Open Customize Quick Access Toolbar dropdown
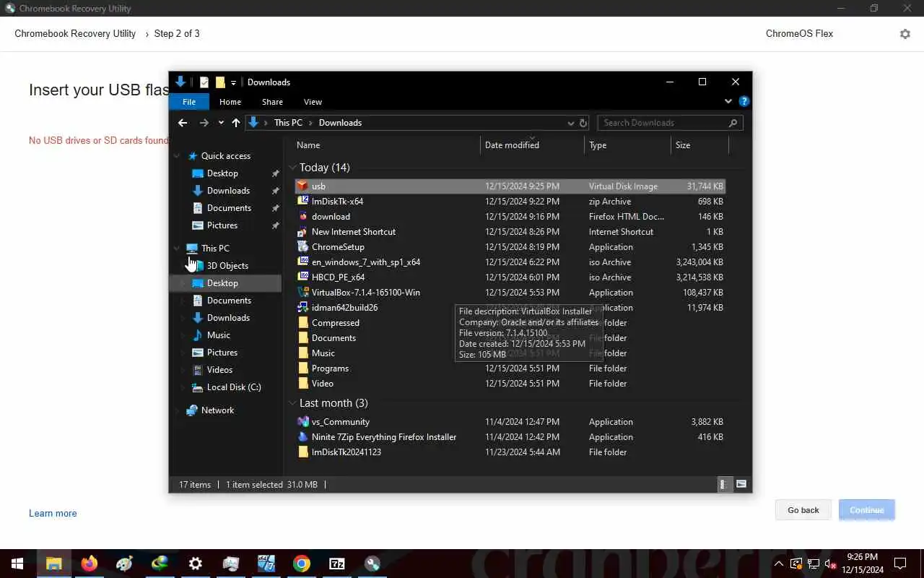 pyautogui.click(x=233, y=83)
